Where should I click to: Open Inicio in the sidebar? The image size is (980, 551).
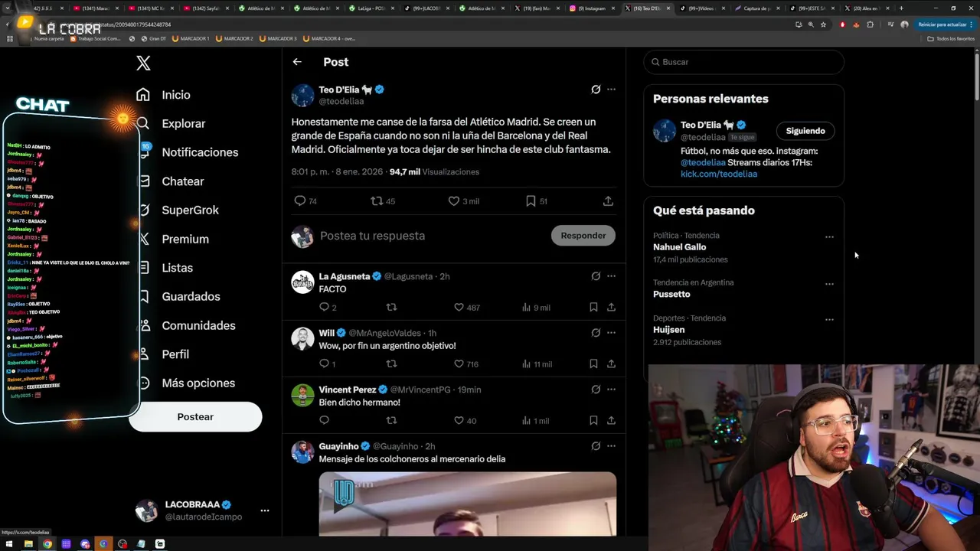point(163,95)
